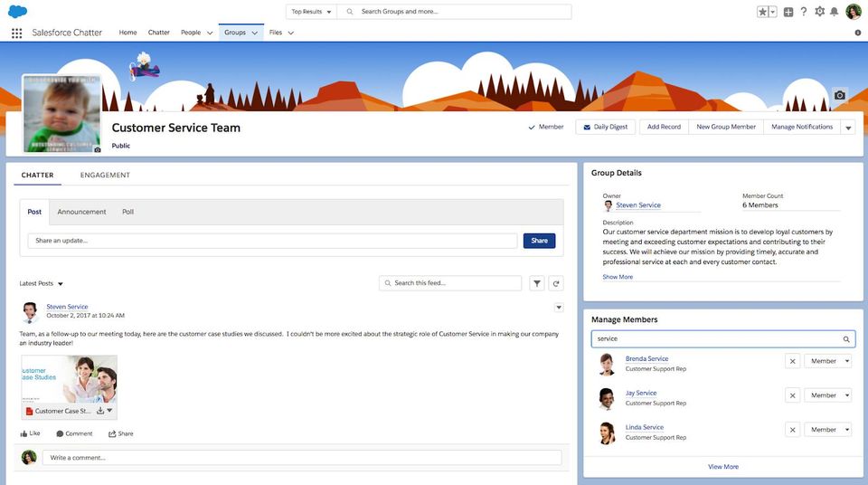The width and height of the screenshot is (868, 485).
Task: Open Brenda Service name link
Action: (646, 359)
